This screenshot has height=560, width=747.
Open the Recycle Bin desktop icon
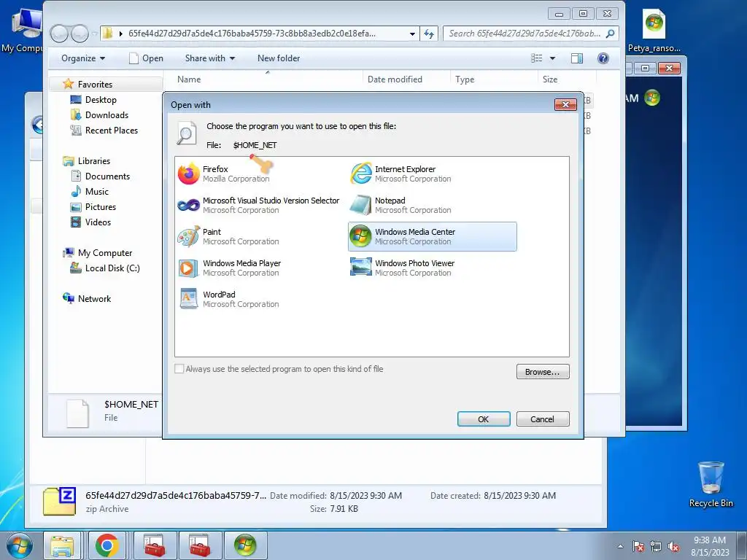[711, 484]
